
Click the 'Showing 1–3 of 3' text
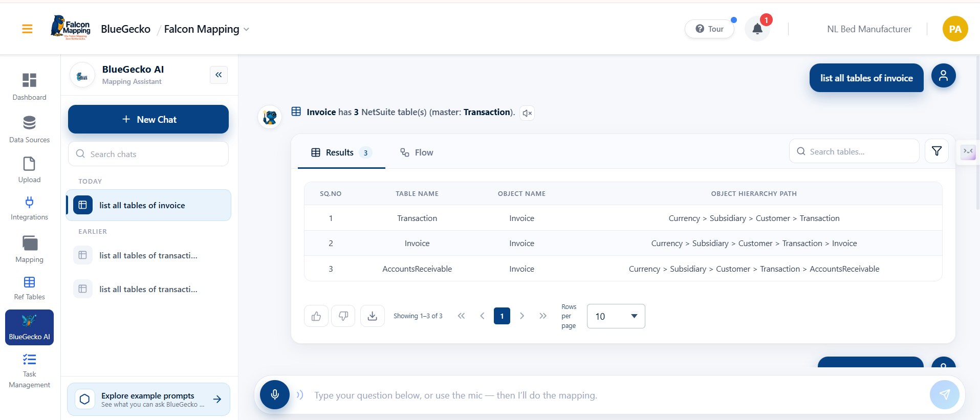pos(418,316)
